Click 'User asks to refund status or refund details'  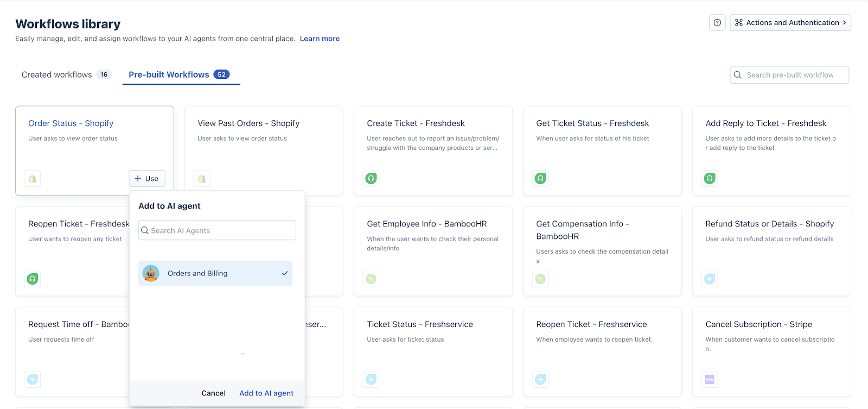point(769,239)
